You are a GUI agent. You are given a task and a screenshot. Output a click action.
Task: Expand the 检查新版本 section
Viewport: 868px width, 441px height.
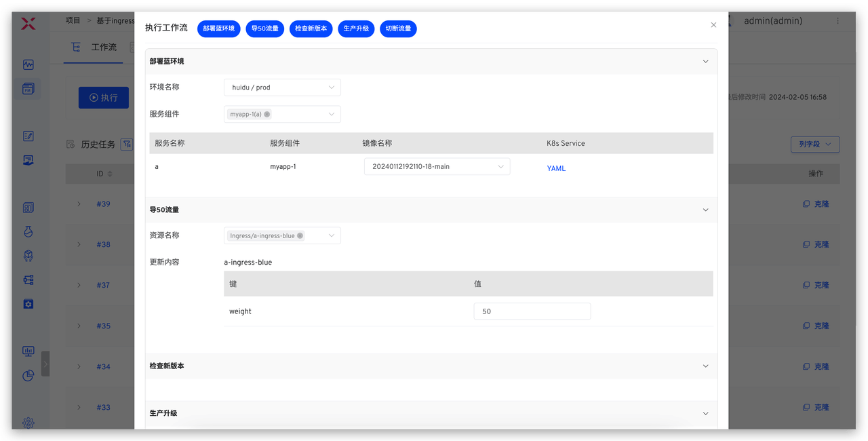[x=705, y=366]
